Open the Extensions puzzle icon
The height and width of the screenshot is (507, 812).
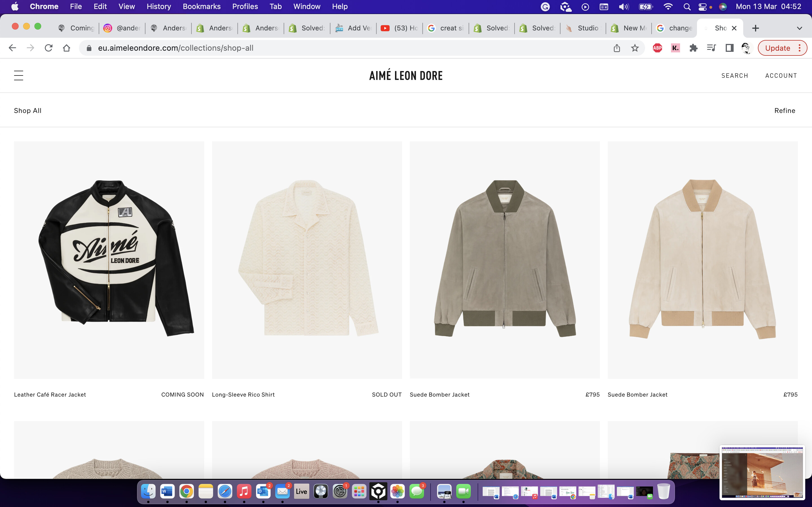pyautogui.click(x=693, y=48)
